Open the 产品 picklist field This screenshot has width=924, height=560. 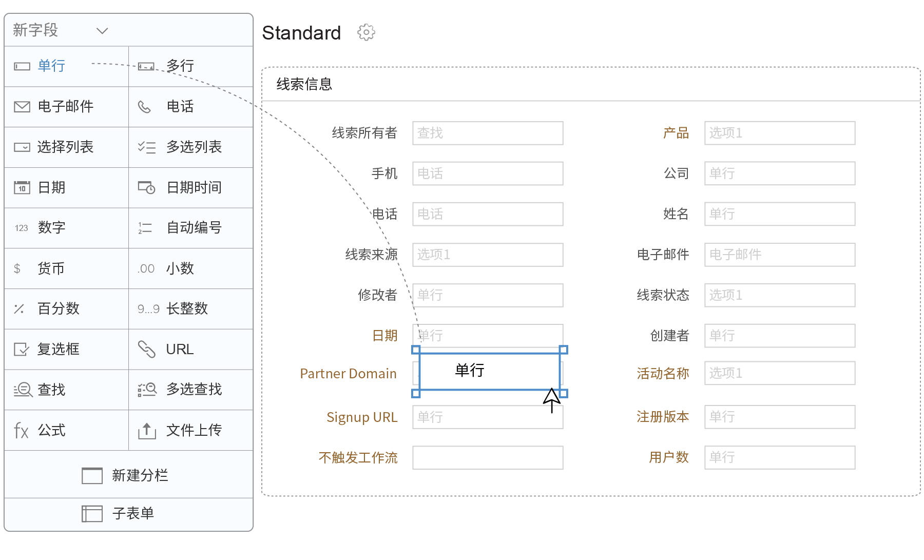(x=779, y=133)
